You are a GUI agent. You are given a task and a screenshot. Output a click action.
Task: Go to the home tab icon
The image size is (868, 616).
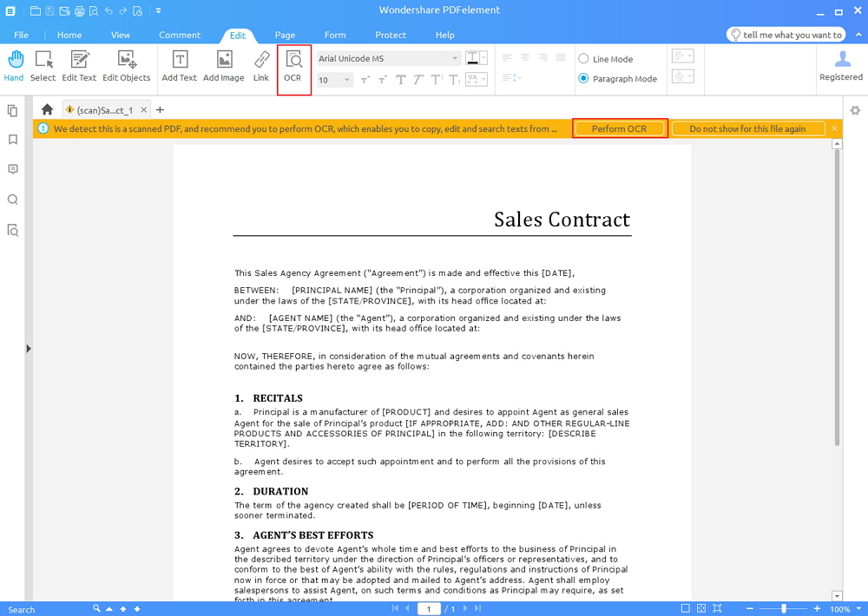point(47,109)
